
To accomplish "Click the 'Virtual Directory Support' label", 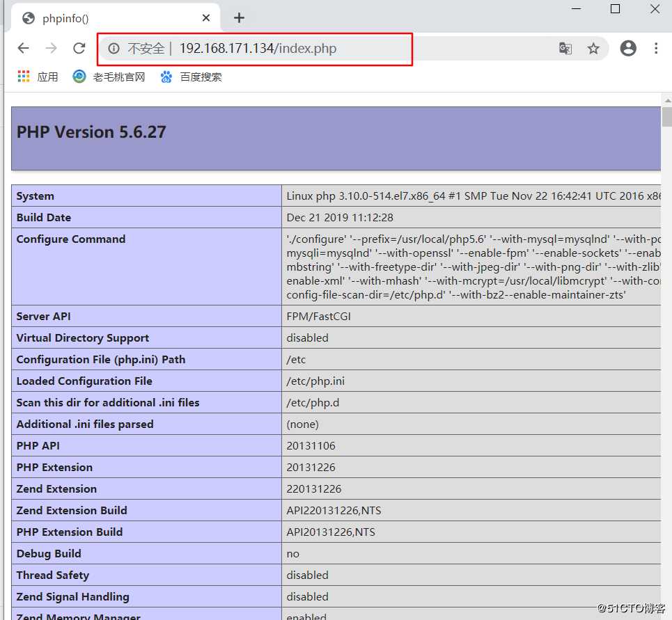I will [83, 337].
